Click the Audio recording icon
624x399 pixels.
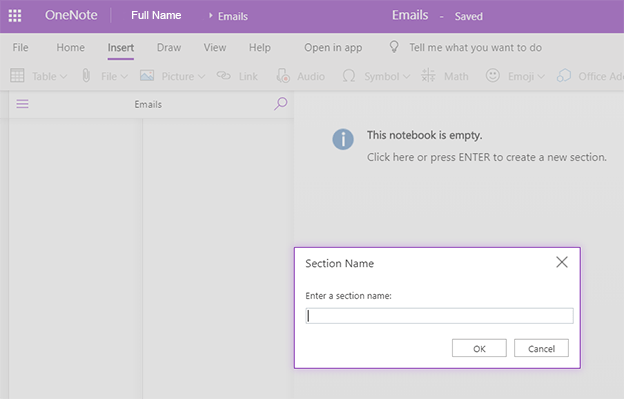[283, 76]
